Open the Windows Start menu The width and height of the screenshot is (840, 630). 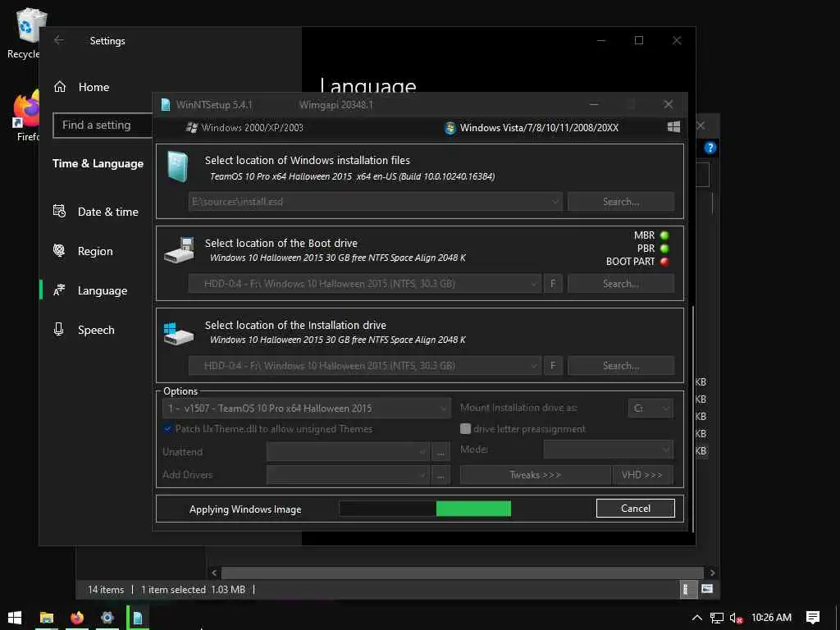pyautogui.click(x=15, y=618)
